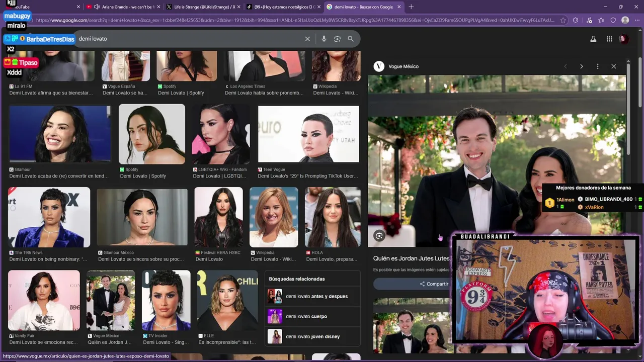Open Wikipedia blonde Demi Lovato thumbnail

point(274,217)
